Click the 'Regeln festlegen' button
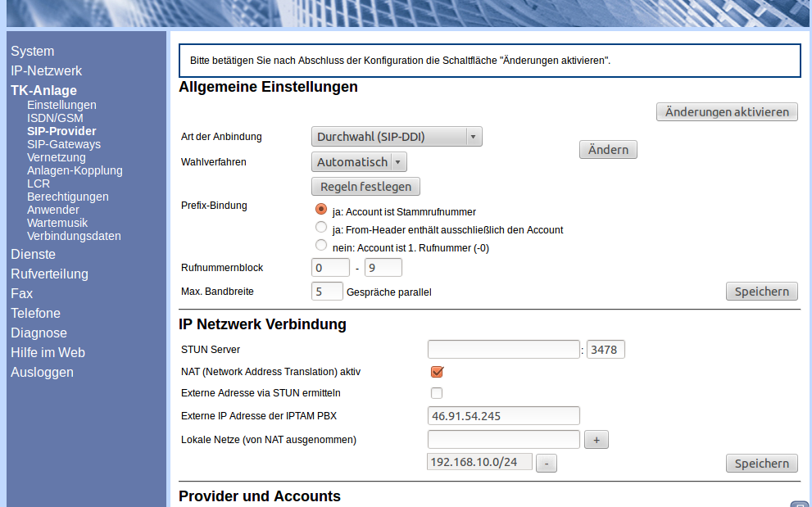Image resolution: width=812 pixels, height=507 pixels. coord(365,187)
